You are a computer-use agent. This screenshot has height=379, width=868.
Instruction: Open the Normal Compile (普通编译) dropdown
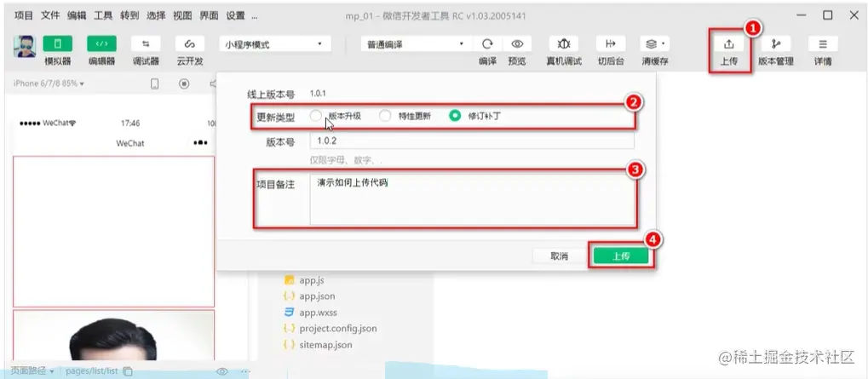click(x=416, y=44)
